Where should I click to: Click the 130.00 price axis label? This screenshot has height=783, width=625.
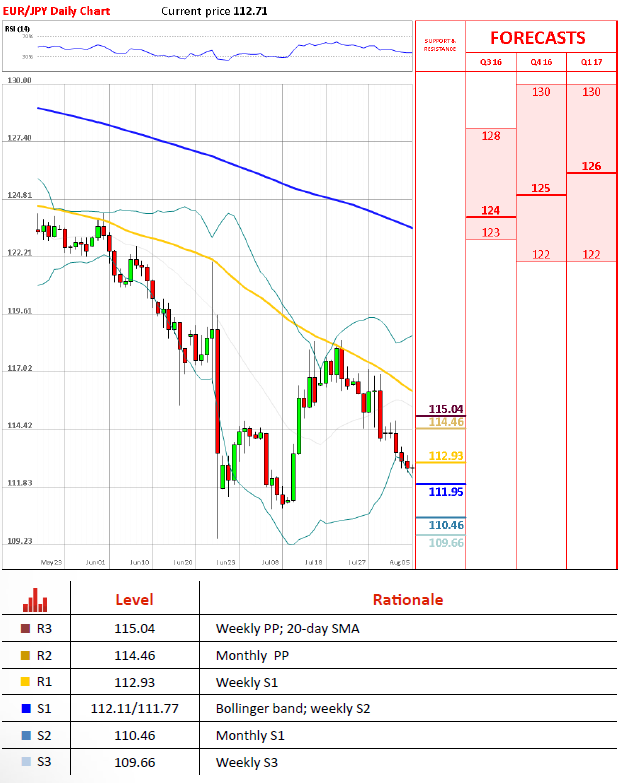pyautogui.click(x=19, y=80)
